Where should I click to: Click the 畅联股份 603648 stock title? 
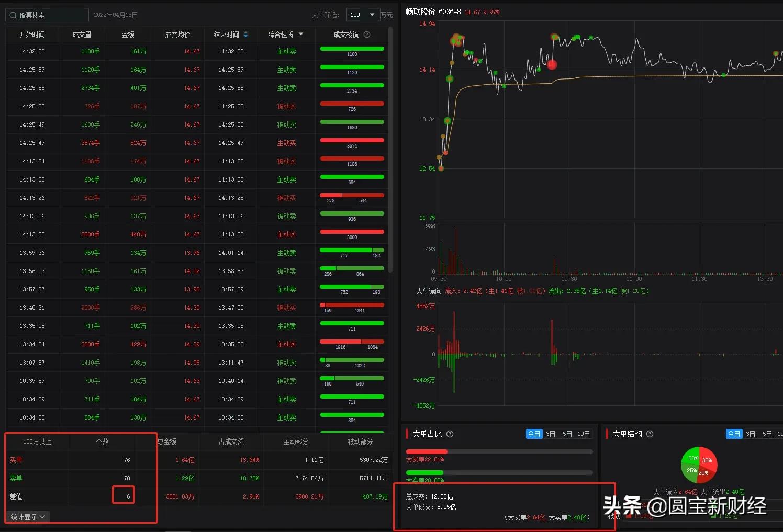point(433,12)
